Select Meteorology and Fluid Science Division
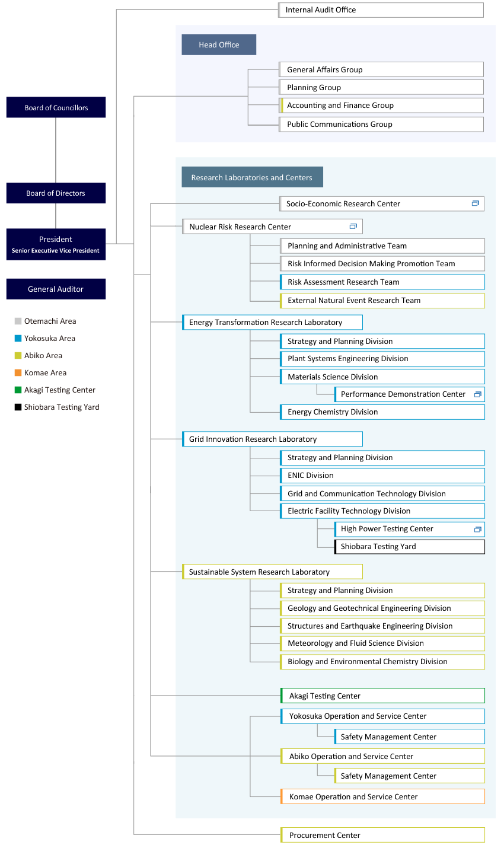The width and height of the screenshot is (504, 848). tap(382, 643)
